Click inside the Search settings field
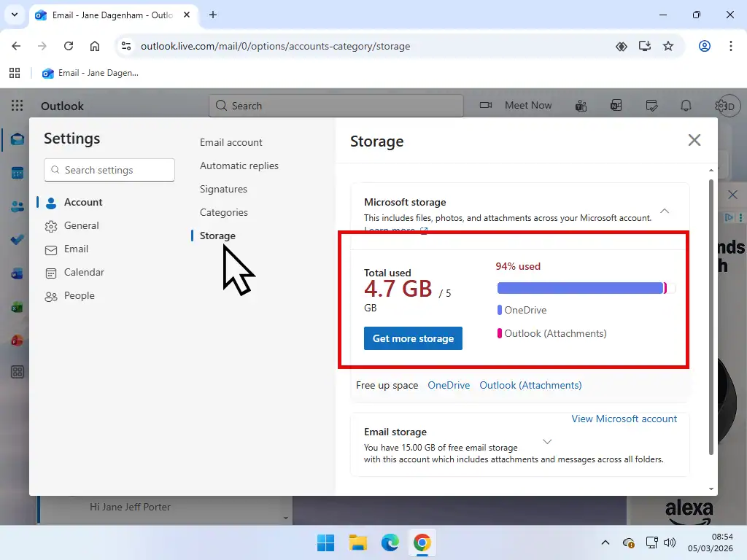 click(109, 170)
